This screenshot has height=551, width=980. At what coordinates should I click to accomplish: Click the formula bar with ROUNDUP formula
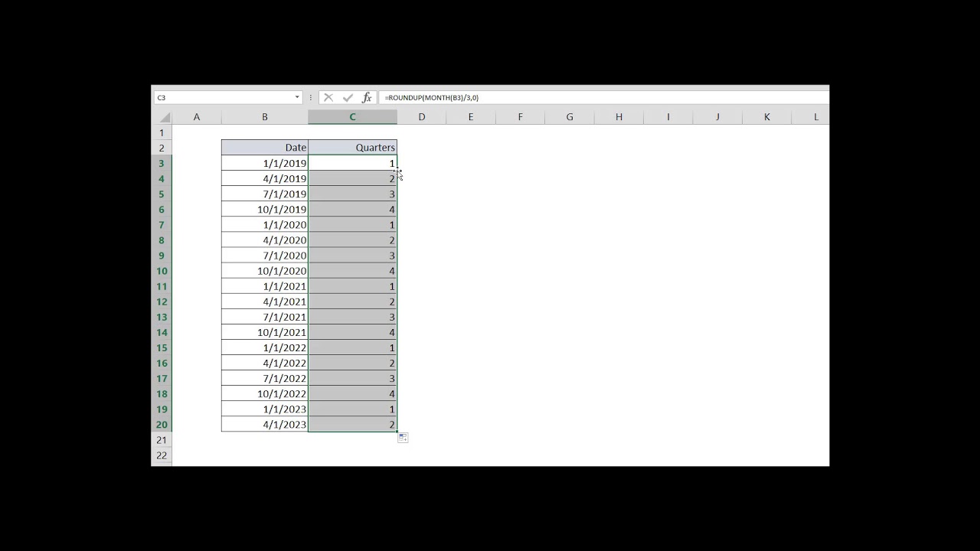pos(605,97)
